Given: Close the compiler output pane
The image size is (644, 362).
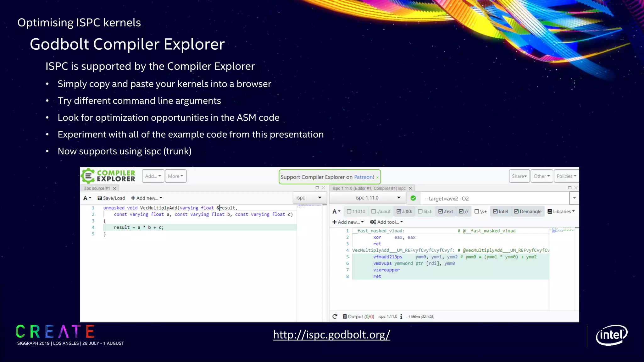Looking at the screenshot, I should [576, 188].
